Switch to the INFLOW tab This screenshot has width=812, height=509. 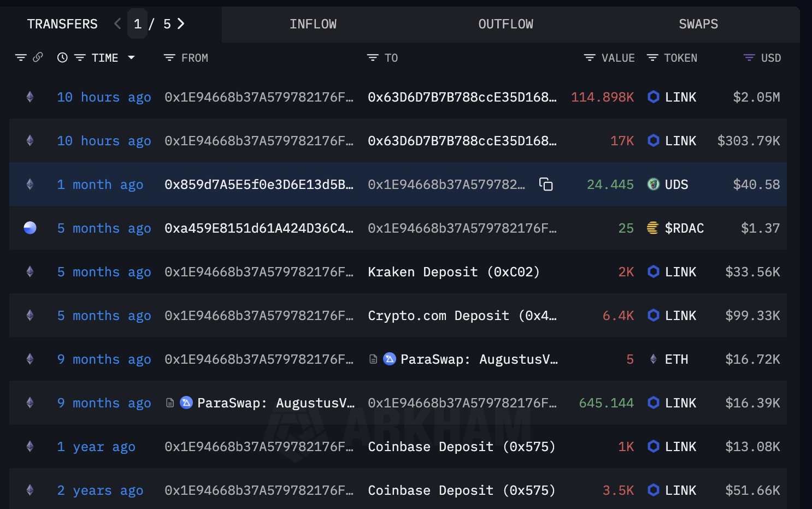(x=313, y=24)
